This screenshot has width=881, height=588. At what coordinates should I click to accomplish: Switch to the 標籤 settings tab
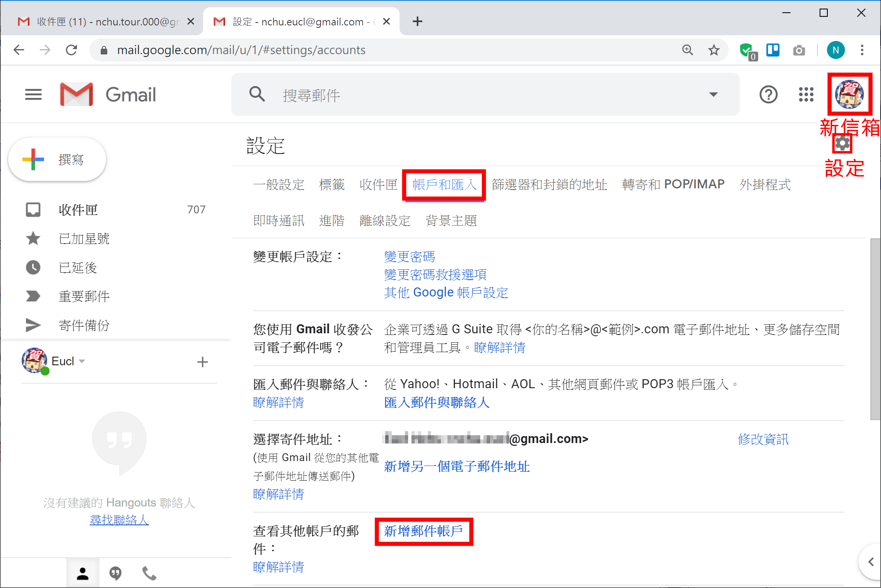[332, 185]
